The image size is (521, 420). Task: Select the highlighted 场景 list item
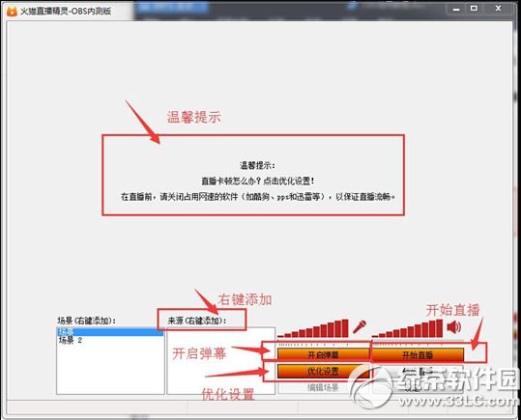(x=110, y=332)
